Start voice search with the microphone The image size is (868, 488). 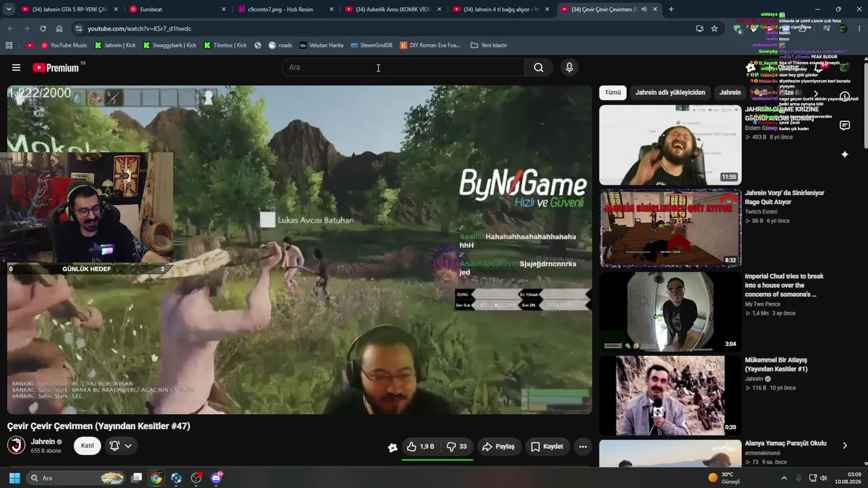pos(569,68)
